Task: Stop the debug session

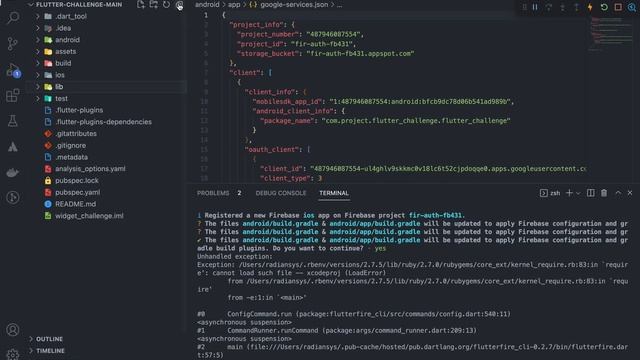Action: [x=618, y=7]
